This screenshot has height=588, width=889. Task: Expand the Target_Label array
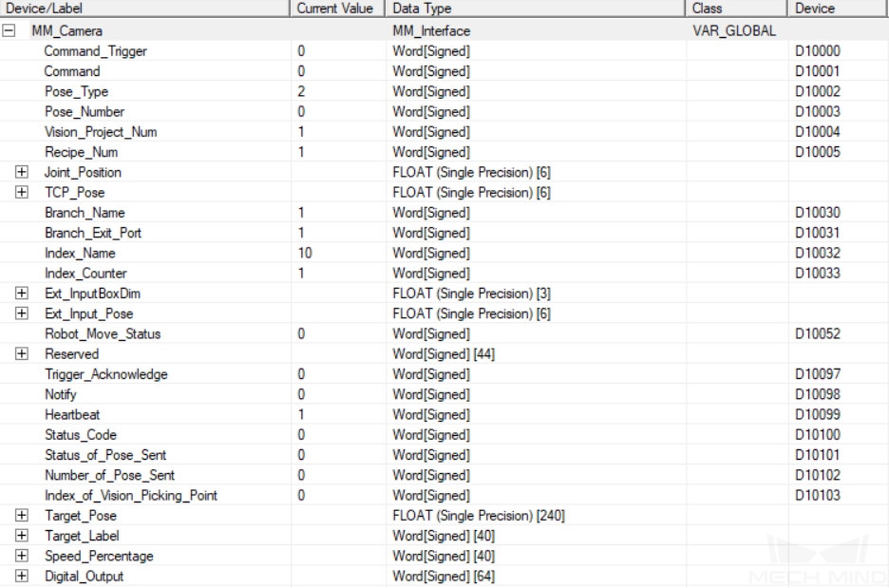pos(22,536)
